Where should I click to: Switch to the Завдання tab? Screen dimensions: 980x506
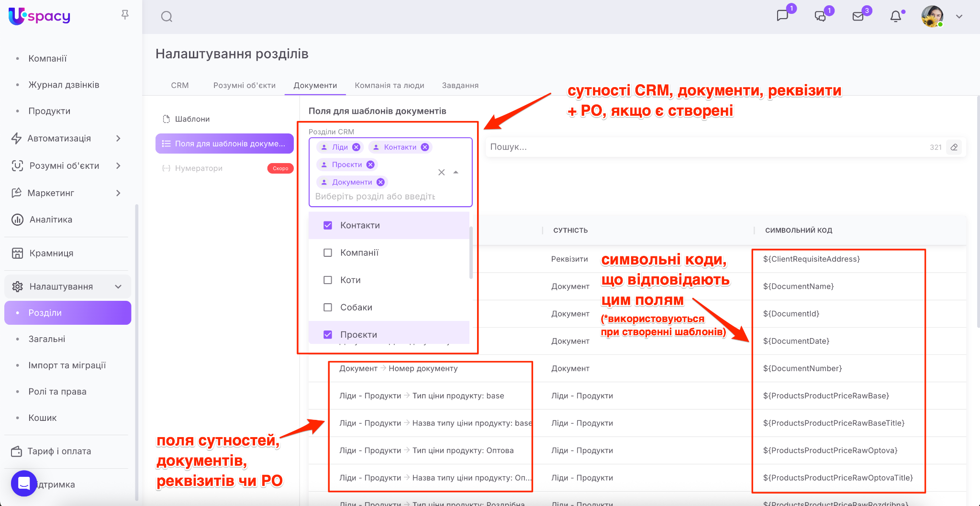click(x=460, y=85)
